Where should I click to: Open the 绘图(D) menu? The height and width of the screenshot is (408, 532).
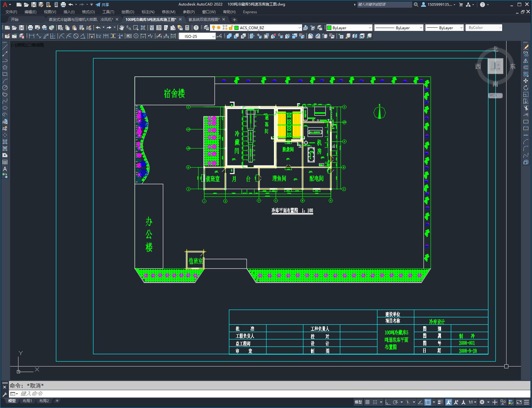click(x=128, y=12)
